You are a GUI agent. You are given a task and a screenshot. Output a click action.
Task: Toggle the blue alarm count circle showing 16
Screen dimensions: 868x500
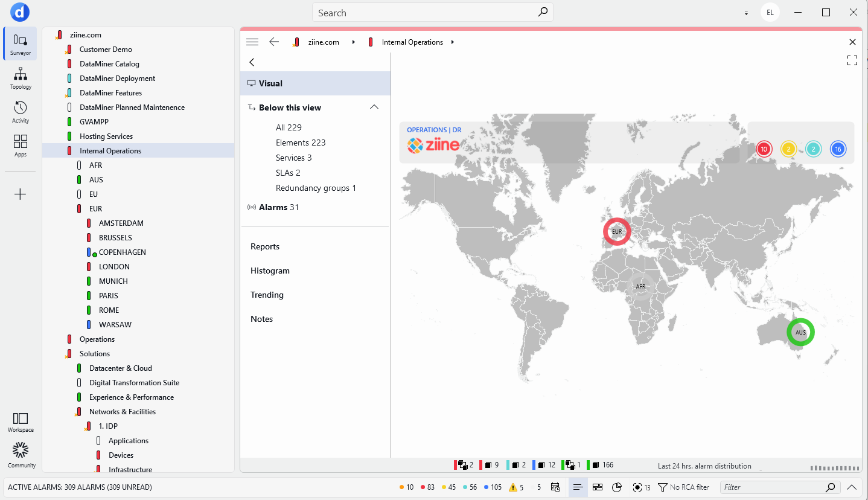point(838,149)
